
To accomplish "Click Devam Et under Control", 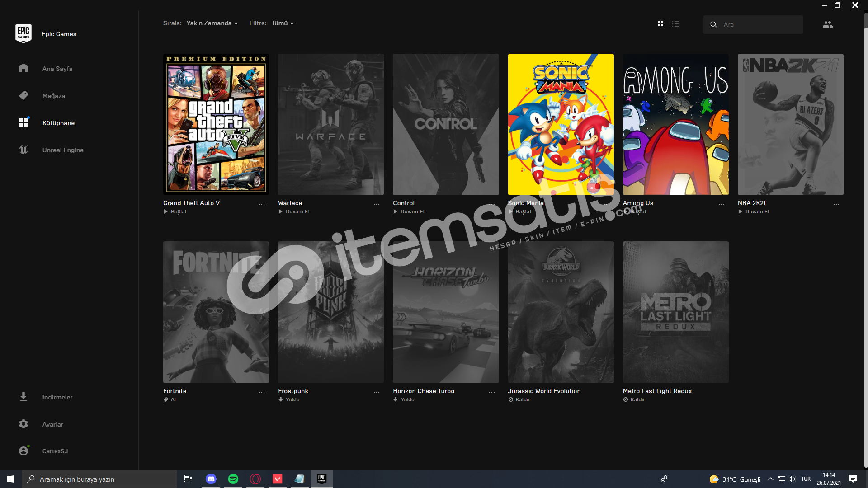I will point(409,211).
